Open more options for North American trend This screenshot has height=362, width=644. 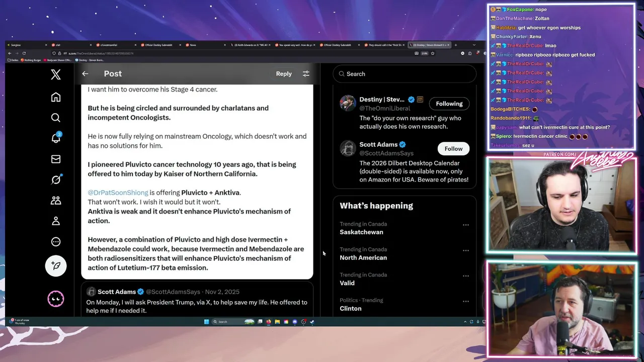pyautogui.click(x=466, y=250)
